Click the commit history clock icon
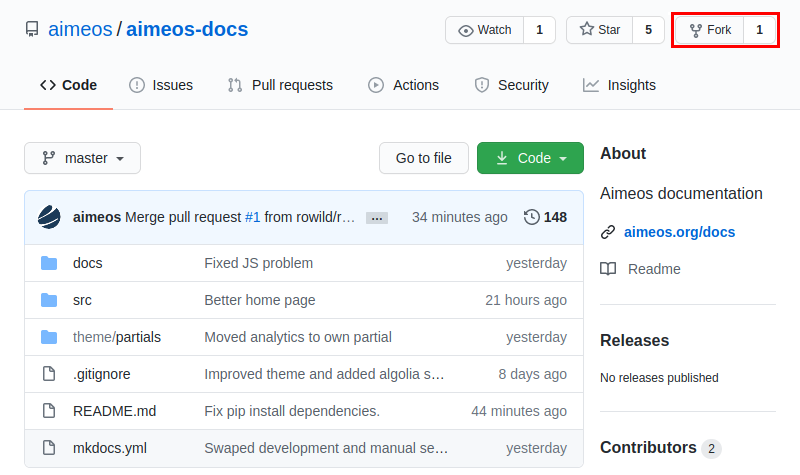 tap(531, 217)
